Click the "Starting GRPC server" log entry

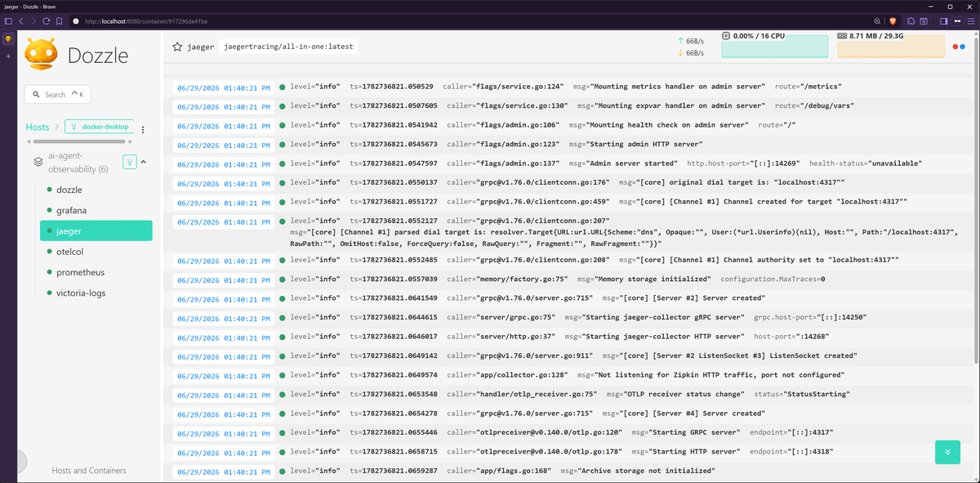pyautogui.click(x=685, y=432)
